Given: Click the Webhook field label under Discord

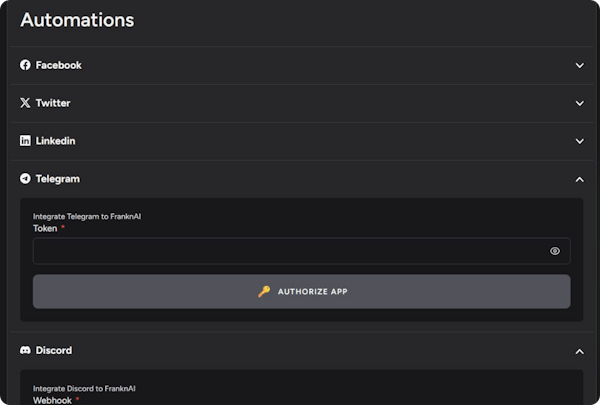Looking at the screenshot, I should click(52, 399).
